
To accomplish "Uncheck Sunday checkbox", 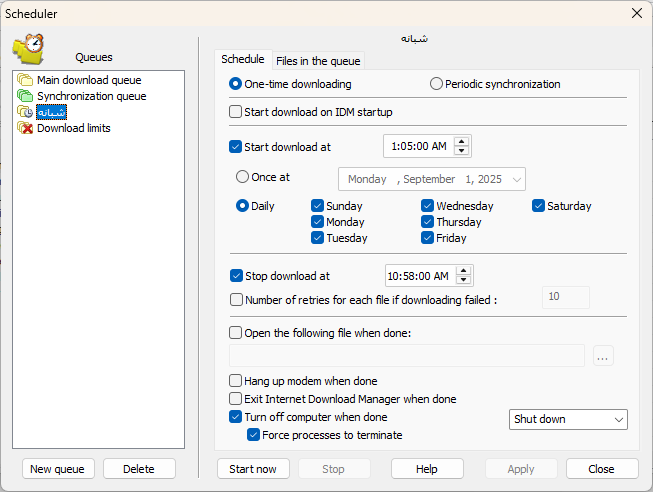I will (x=317, y=206).
